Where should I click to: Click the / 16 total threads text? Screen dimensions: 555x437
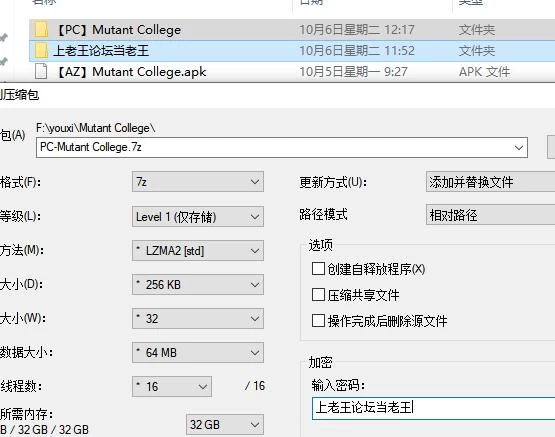(255, 386)
